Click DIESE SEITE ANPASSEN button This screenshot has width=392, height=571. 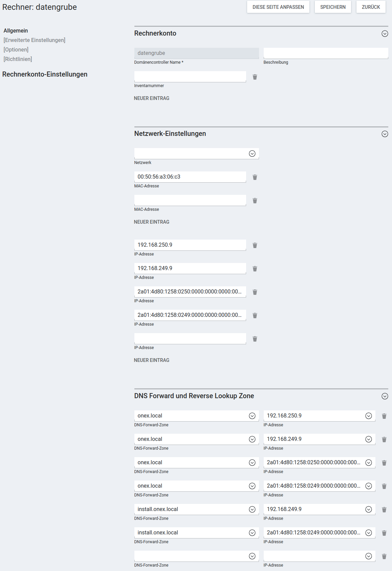tap(278, 7)
